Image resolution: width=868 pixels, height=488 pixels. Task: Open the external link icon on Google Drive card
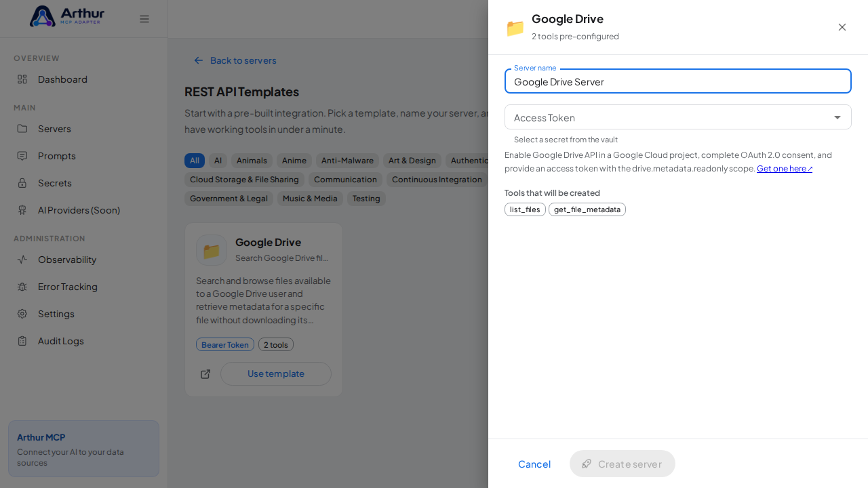point(205,374)
